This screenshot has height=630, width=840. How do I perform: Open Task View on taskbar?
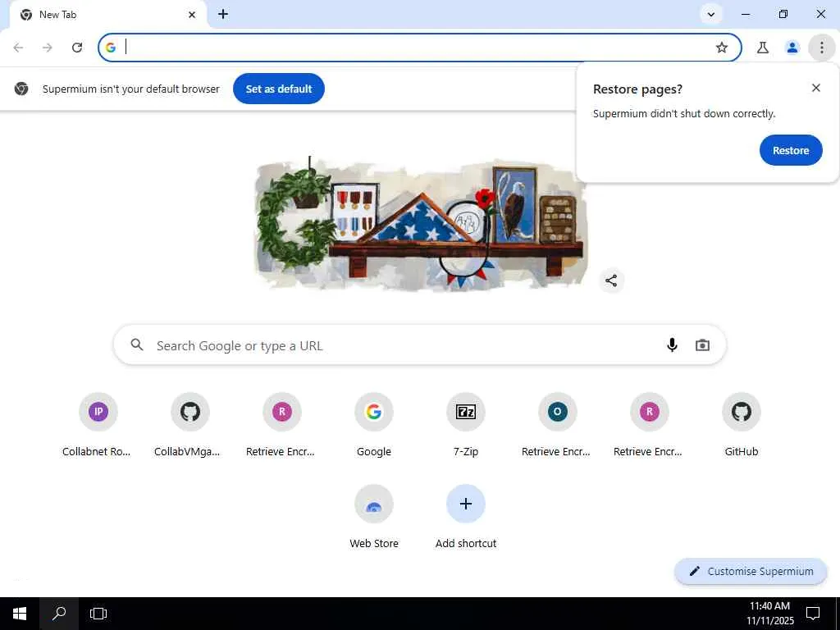[x=98, y=614]
